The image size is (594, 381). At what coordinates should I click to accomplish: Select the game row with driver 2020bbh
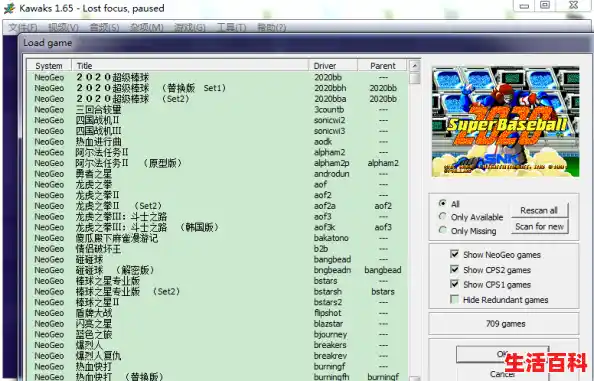point(218,88)
